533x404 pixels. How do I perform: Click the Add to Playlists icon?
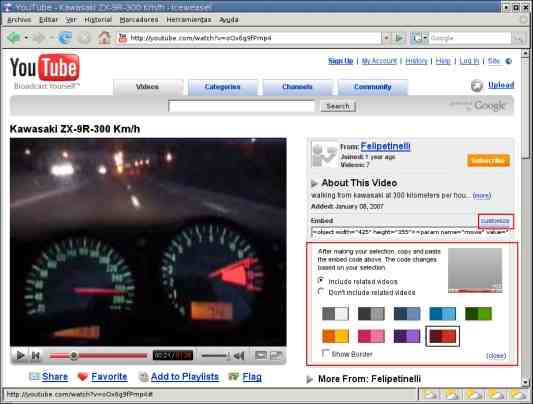click(x=144, y=376)
